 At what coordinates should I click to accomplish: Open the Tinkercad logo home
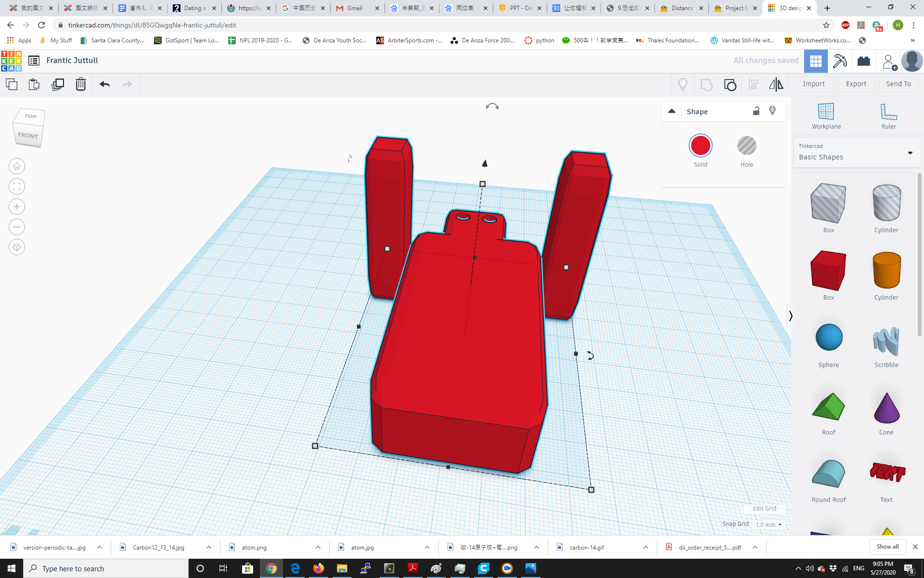(x=12, y=61)
